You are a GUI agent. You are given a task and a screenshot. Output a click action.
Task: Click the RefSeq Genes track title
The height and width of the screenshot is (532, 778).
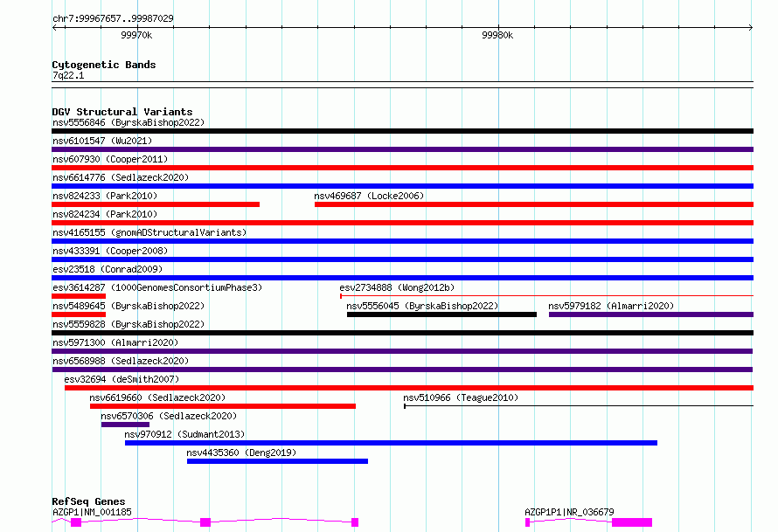point(88,501)
